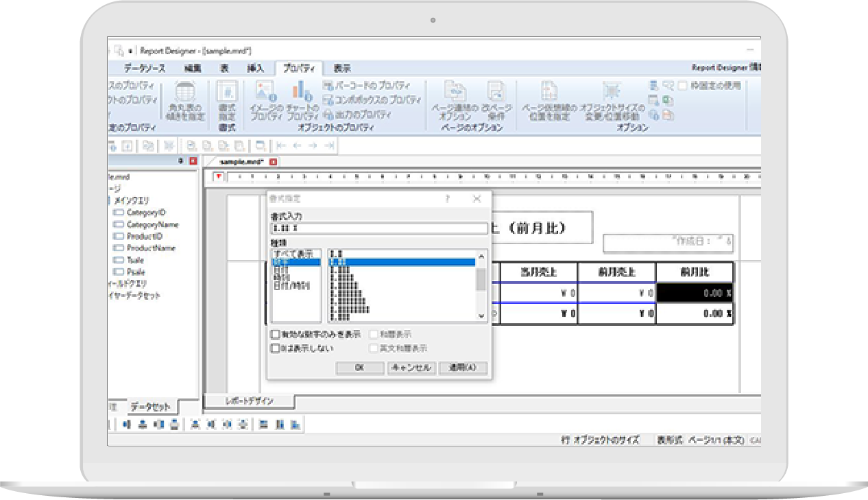Toggle 枠固定の使用 checkbox in ribbon
This screenshot has height=500, width=868.
coord(683,86)
